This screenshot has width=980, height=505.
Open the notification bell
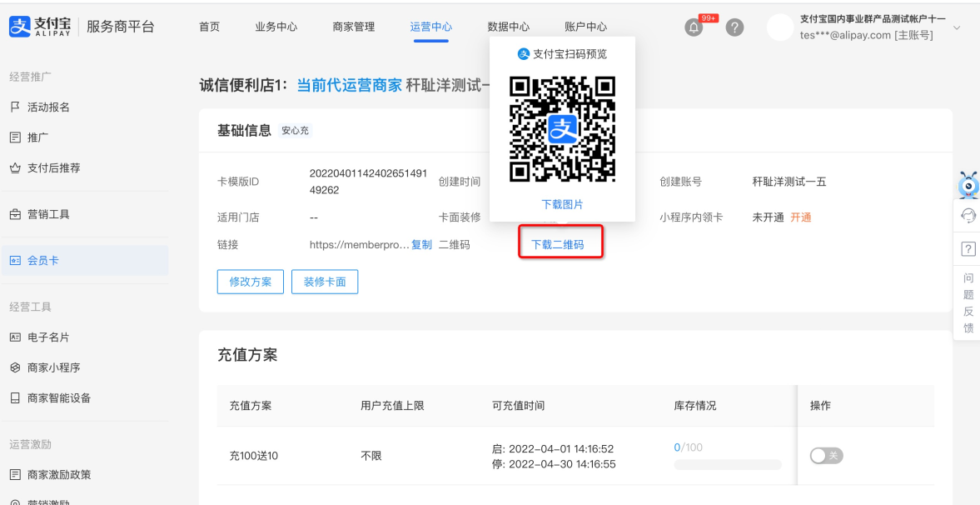click(x=694, y=27)
